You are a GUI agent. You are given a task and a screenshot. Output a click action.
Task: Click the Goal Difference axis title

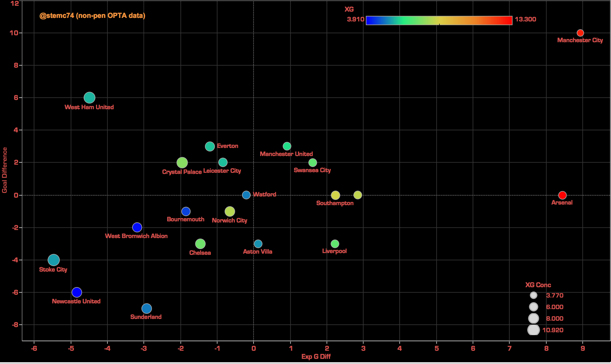tap(4, 170)
